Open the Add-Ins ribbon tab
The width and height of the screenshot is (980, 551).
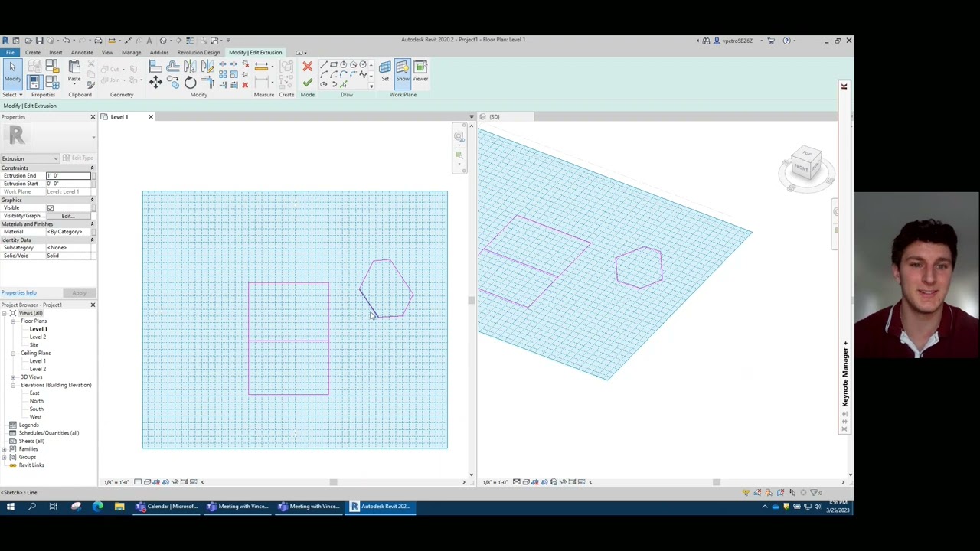tap(159, 53)
